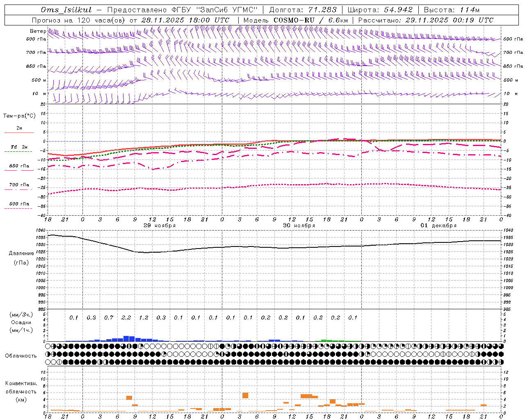Click the Облачность cloud cover label
This screenshot has width=525, height=420.
click(21, 356)
